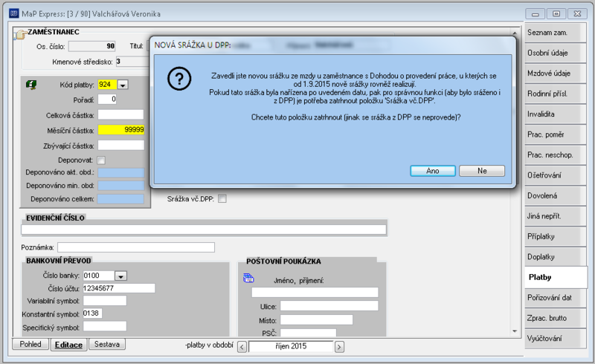This screenshot has height=364, width=595.
Task: Click the MaP Express app icon in title bar
Action: pyautogui.click(x=14, y=13)
